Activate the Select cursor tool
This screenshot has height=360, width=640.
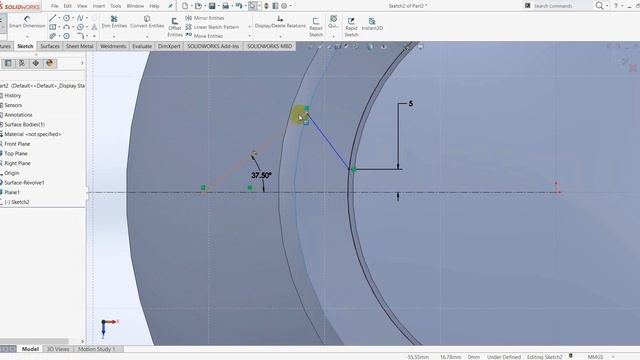point(252,6)
